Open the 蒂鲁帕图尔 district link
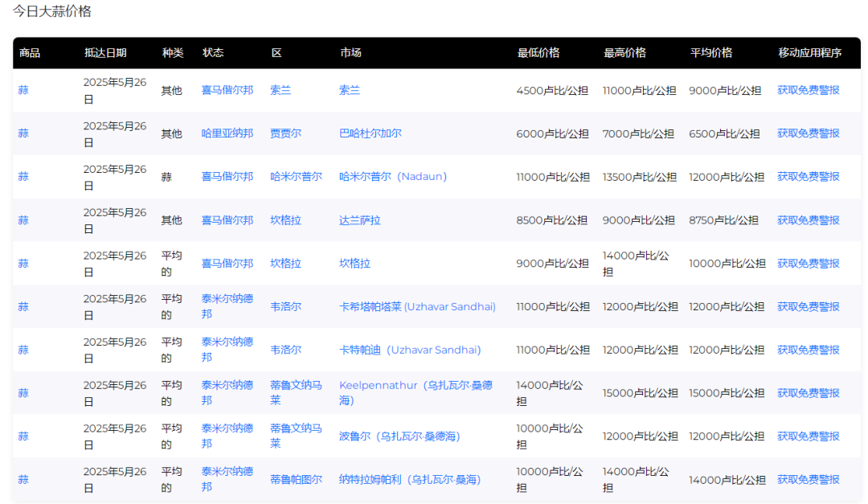 point(296,480)
